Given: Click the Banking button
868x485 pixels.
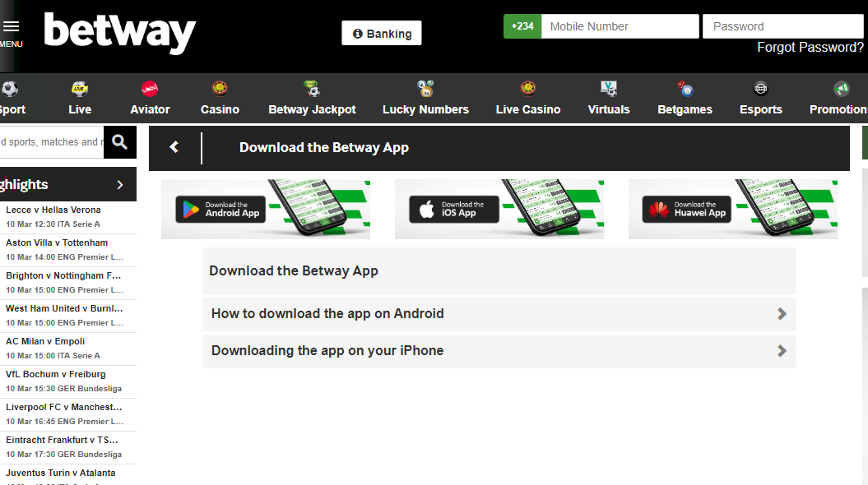Looking at the screenshot, I should tap(382, 34).
